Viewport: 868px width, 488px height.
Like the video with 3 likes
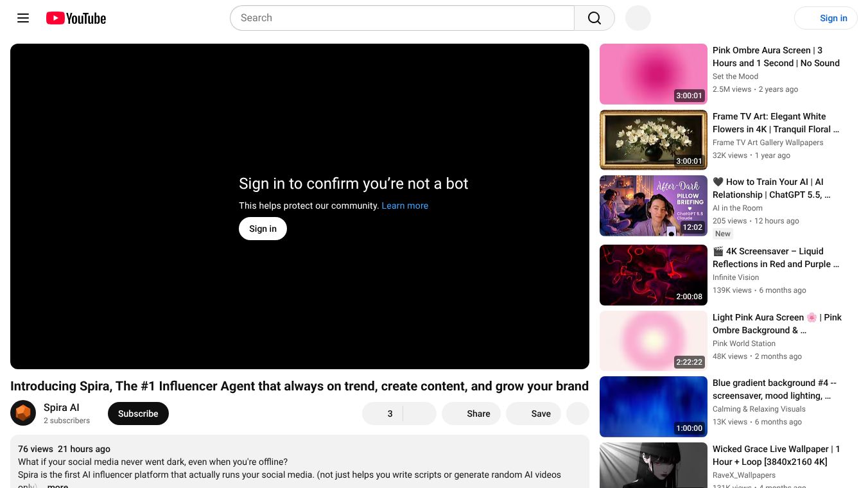pos(383,414)
